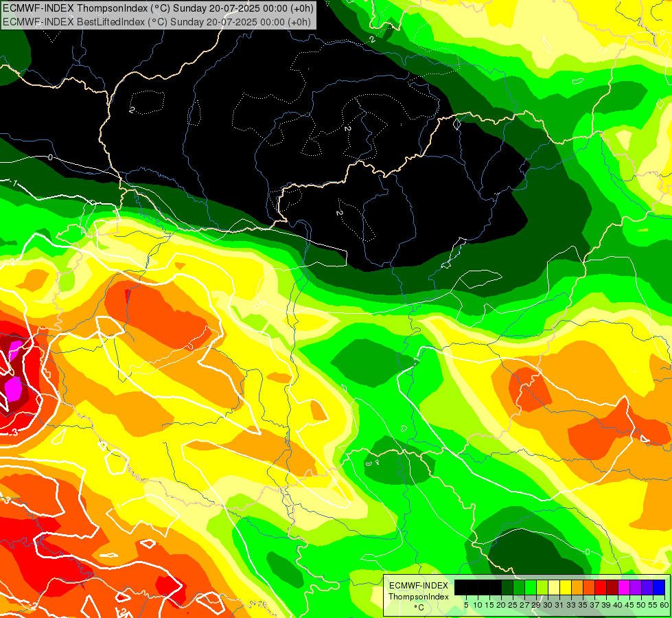The height and width of the screenshot is (618, 672).
Task: Select the ThompsonIndex label in the legend
Action: tap(419, 597)
